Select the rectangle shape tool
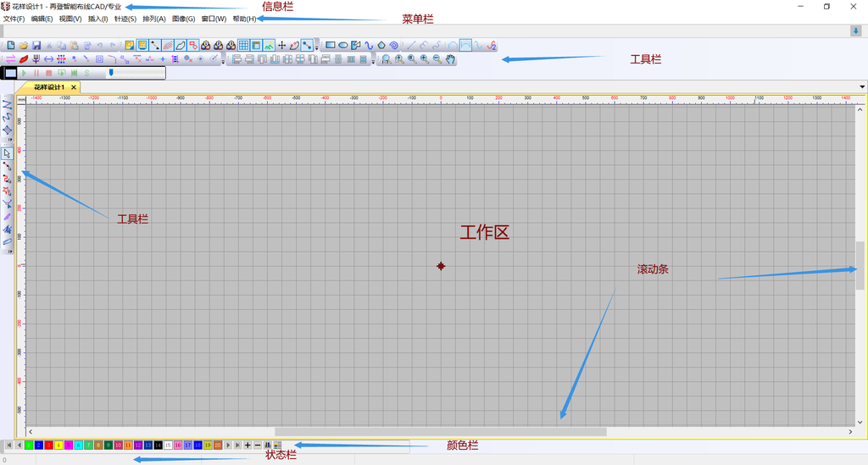The height and width of the screenshot is (465, 868). pos(331,45)
